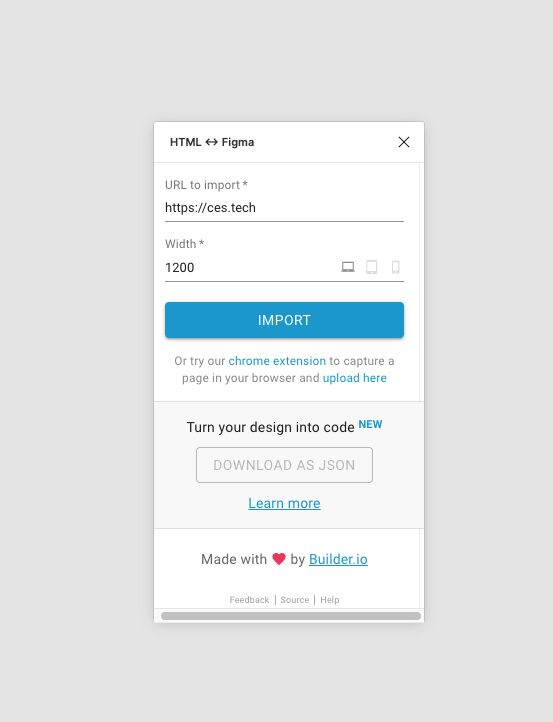Open the chrome extension link
This screenshot has width=553, height=722.
click(277, 361)
